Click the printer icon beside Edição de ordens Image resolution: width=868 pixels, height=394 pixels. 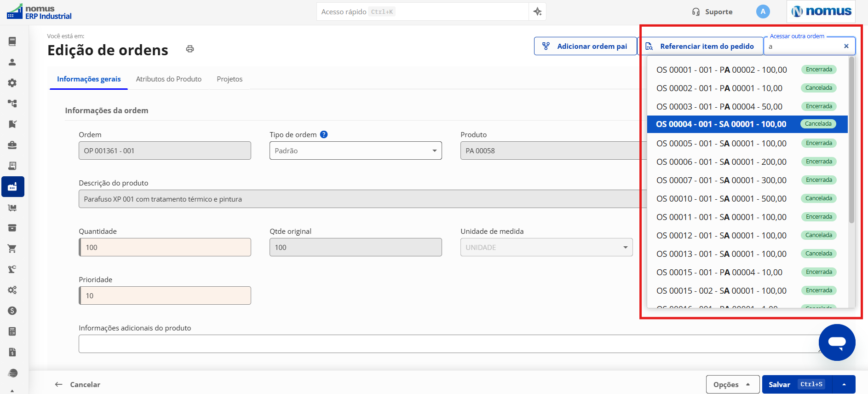(190, 49)
